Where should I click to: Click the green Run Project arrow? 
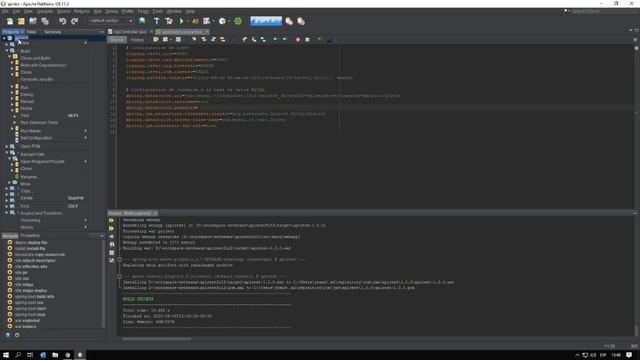click(x=182, y=21)
